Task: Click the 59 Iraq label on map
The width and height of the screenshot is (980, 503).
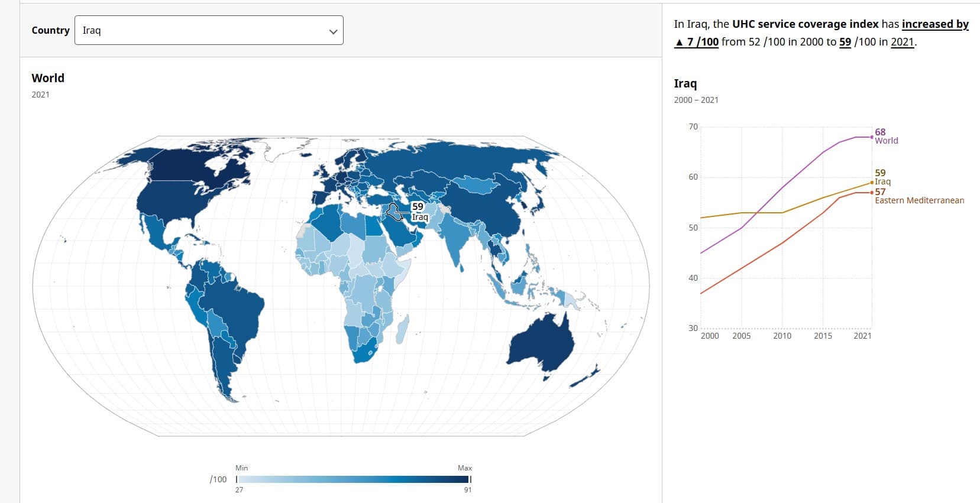Action: click(419, 211)
